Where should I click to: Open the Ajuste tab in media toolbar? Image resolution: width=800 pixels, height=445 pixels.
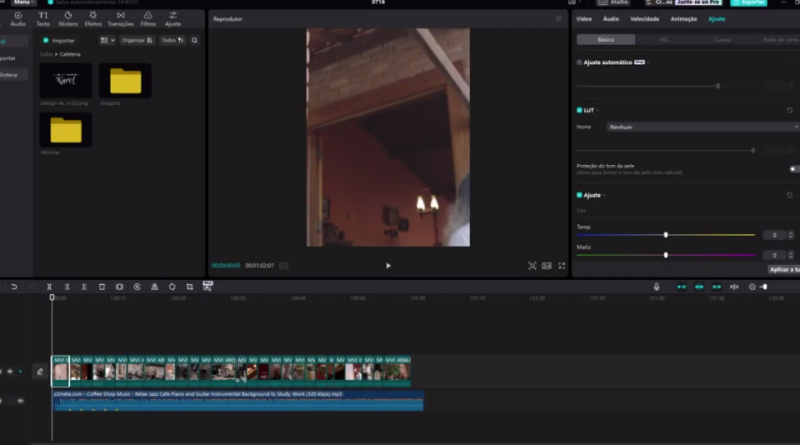coord(173,19)
